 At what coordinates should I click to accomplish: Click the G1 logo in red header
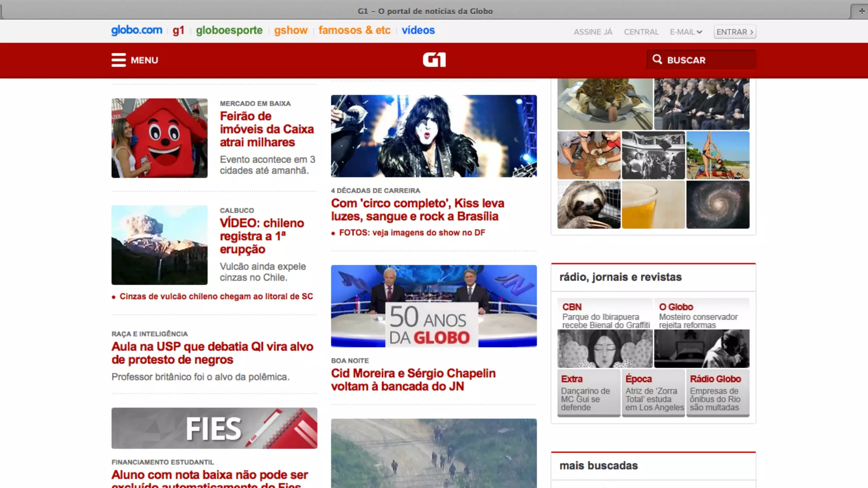pos(434,60)
